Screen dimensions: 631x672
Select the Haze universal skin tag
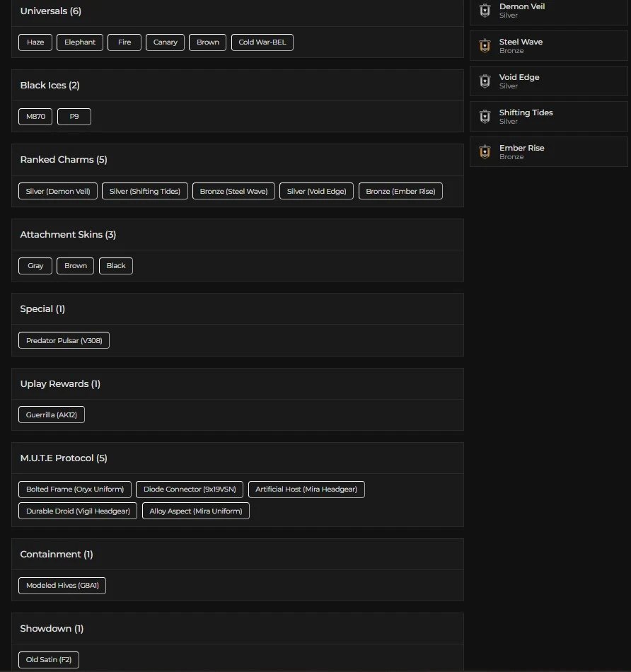point(35,42)
